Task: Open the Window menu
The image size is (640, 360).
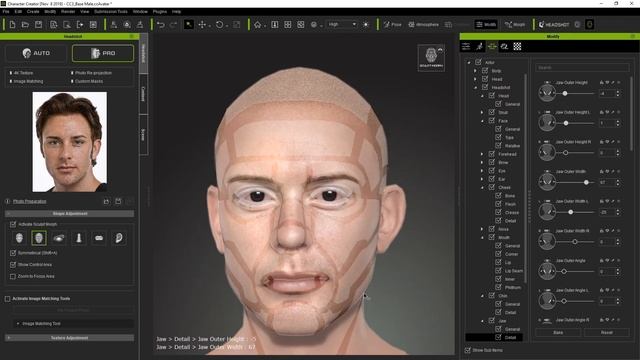Action: (140, 12)
